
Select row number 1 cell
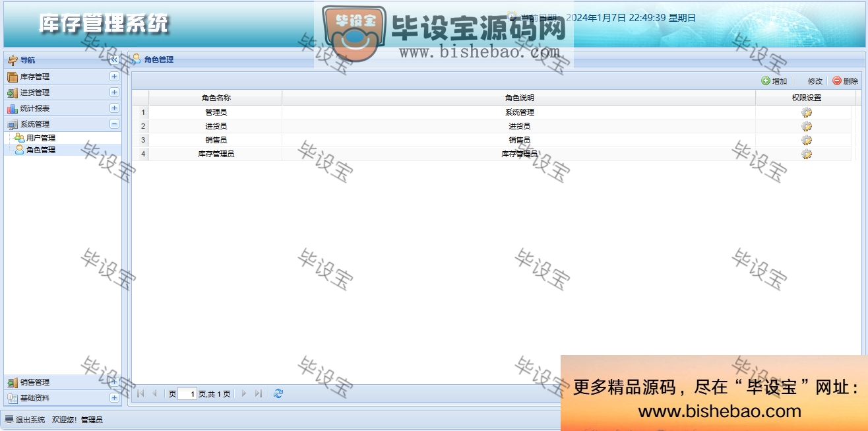pos(141,112)
